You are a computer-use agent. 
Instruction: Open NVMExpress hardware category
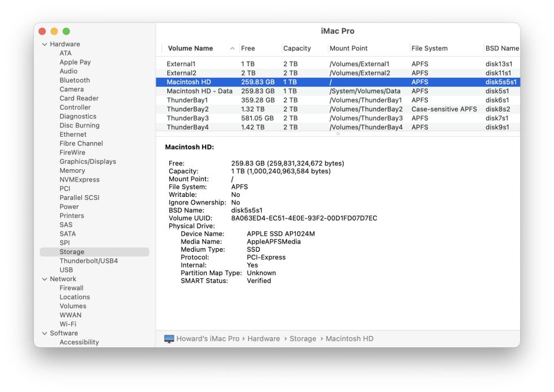79,180
